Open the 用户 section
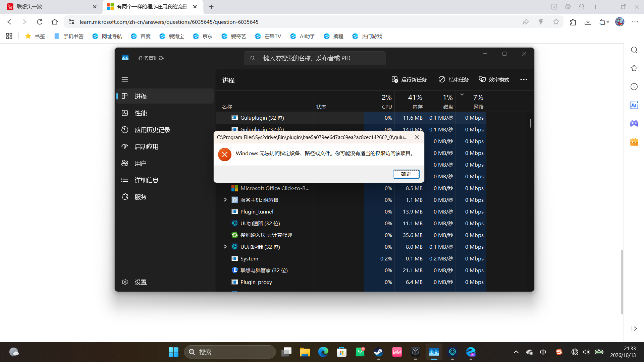644x362 pixels. [165, 163]
